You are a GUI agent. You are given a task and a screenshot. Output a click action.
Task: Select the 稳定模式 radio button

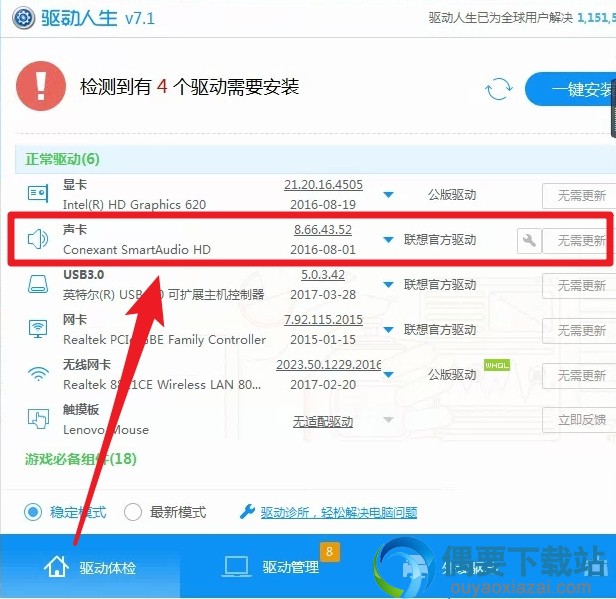[33, 512]
